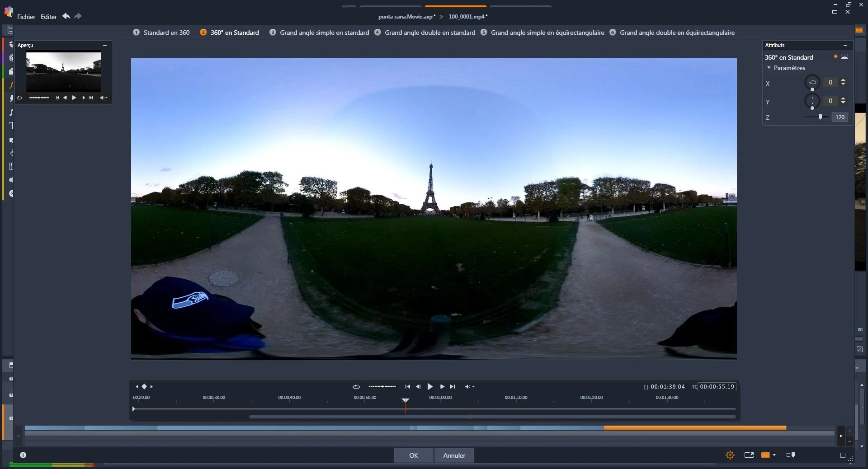Collapse the Attributs panel

click(845, 45)
